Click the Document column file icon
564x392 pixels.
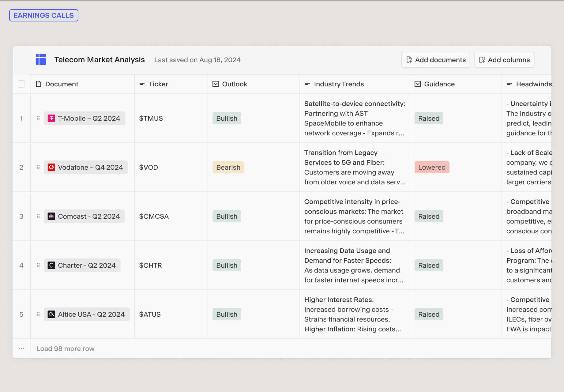coord(39,84)
